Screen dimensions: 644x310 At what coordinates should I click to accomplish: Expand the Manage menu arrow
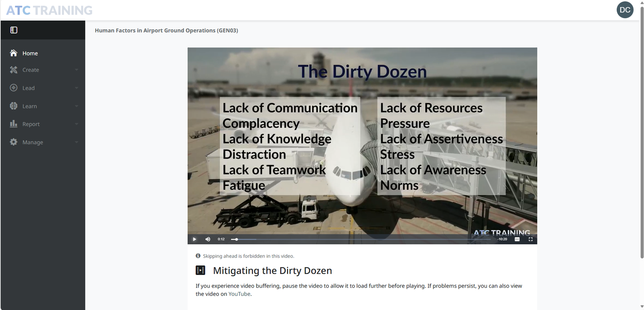(x=76, y=142)
